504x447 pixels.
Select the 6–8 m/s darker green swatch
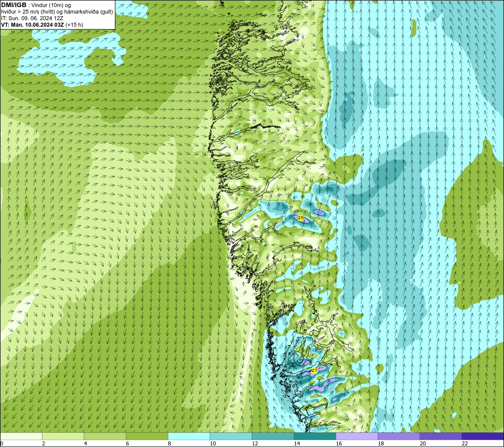pos(147,436)
